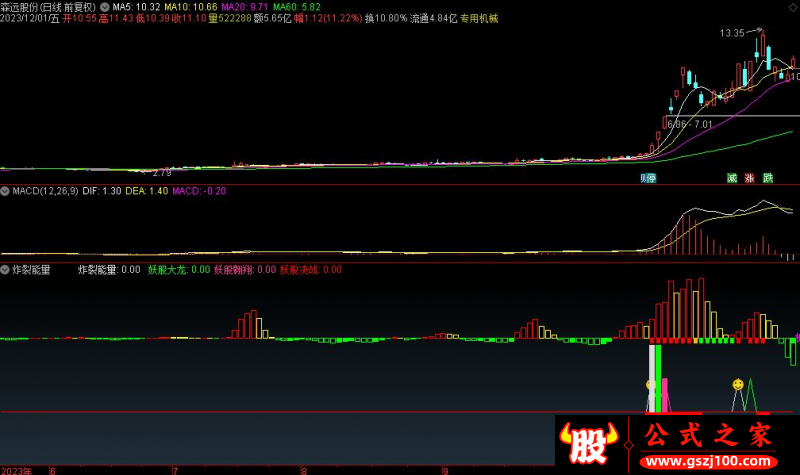Click the 公式之家 watermark text
The width and height of the screenshot is (800, 475).
[706, 435]
